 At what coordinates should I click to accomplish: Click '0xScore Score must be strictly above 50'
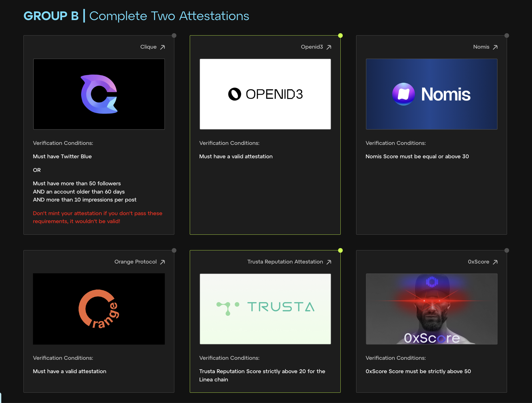(x=418, y=371)
